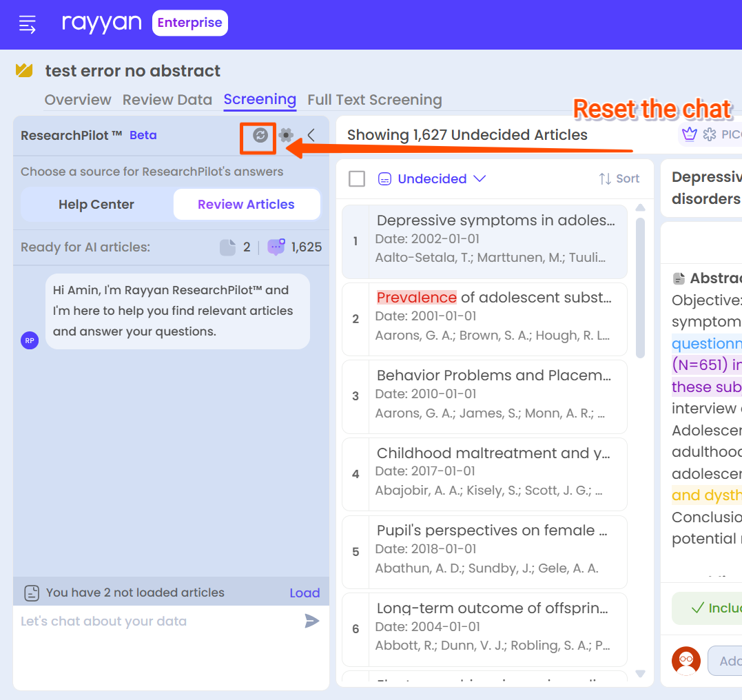Send the chat message
The height and width of the screenshot is (700, 742).
point(312,621)
